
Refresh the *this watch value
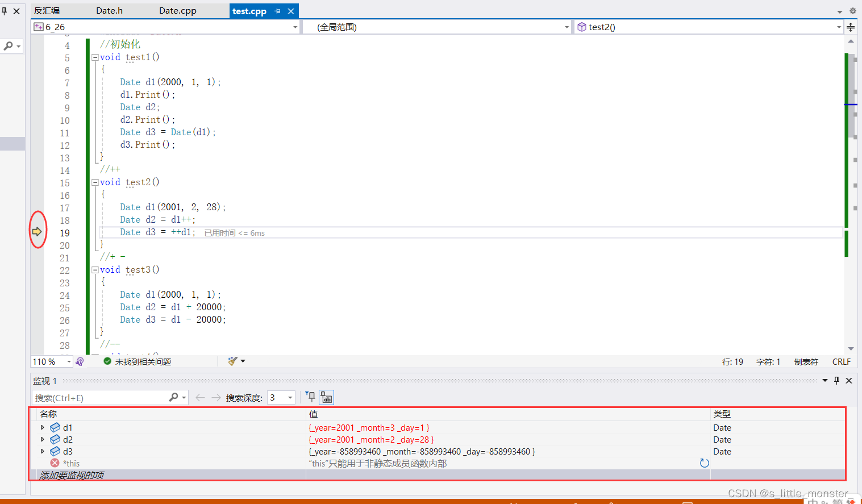click(705, 463)
